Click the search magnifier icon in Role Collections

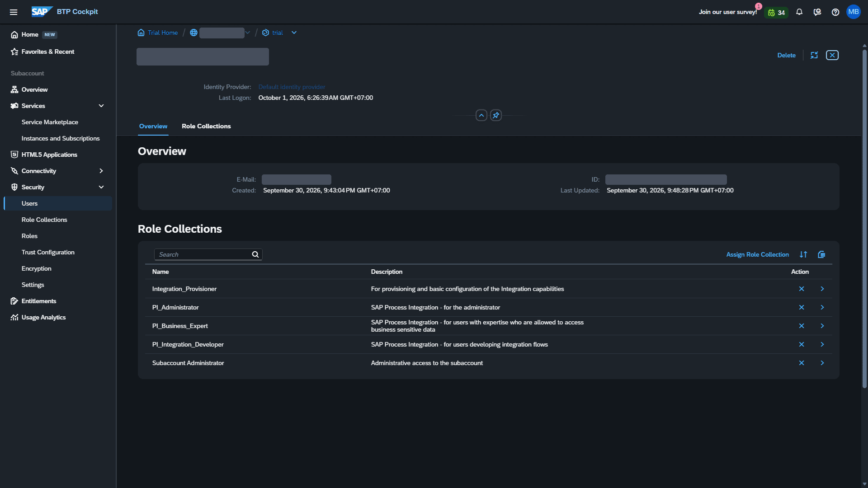pyautogui.click(x=255, y=254)
